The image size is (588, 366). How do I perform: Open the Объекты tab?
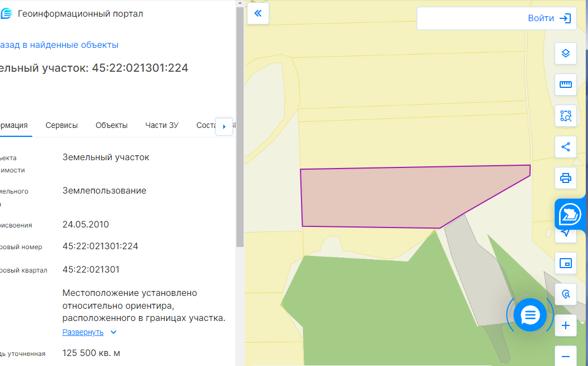[111, 125]
